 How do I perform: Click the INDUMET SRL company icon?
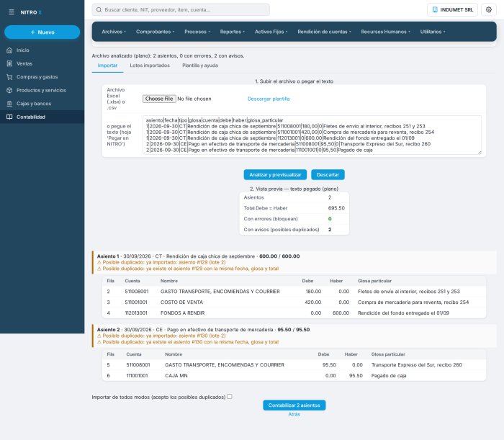tap(435, 9)
